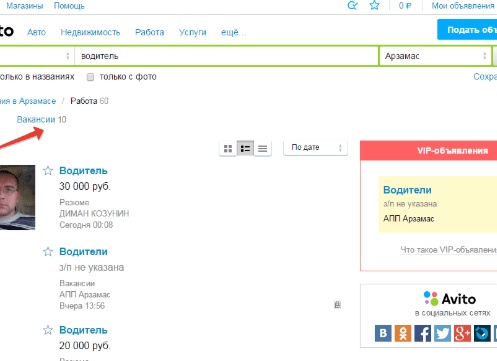
Task: Open the dark blue social icon after Google Plus
Action: click(482, 333)
